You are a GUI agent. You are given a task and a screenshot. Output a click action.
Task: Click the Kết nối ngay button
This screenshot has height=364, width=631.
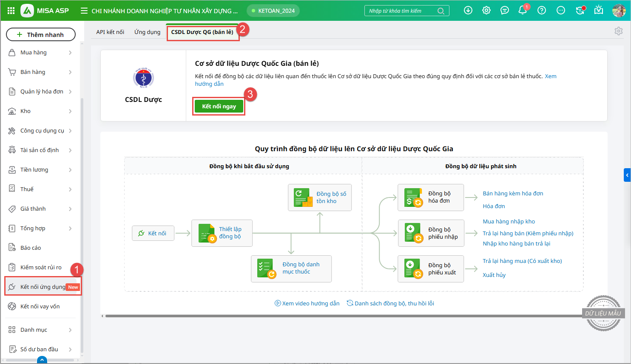click(x=219, y=106)
